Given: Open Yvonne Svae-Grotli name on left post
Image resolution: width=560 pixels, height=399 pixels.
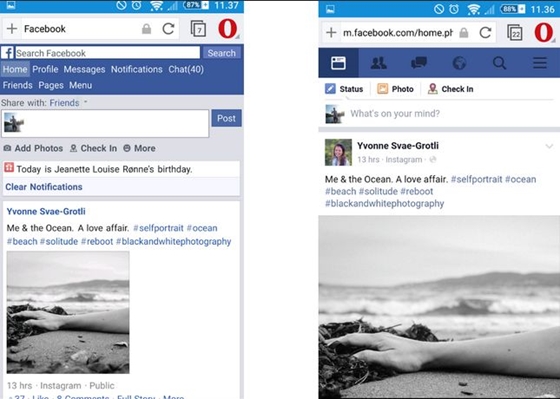Looking at the screenshot, I should click(46, 211).
